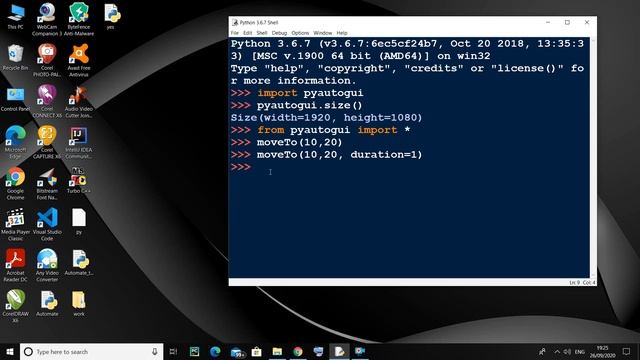Viewport: 640px width, 360px height.
Task: Select the Media Player Classic icon
Action: 16,224
